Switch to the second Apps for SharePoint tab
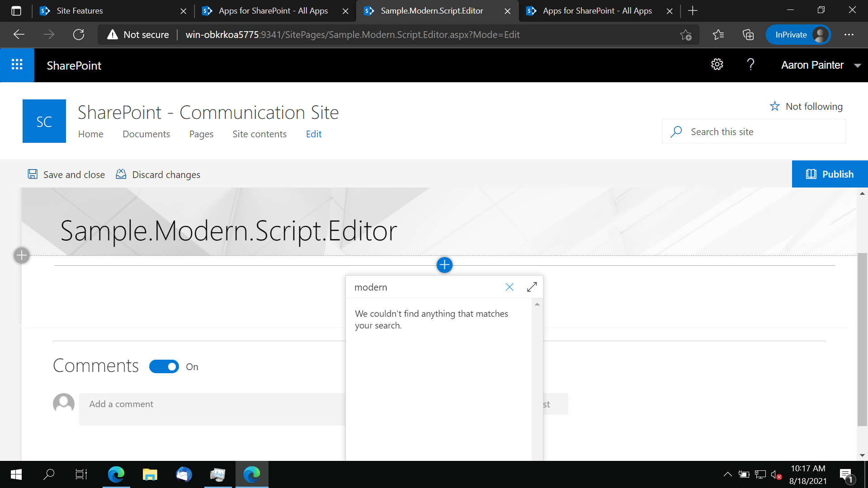The image size is (868, 488). tap(273, 11)
